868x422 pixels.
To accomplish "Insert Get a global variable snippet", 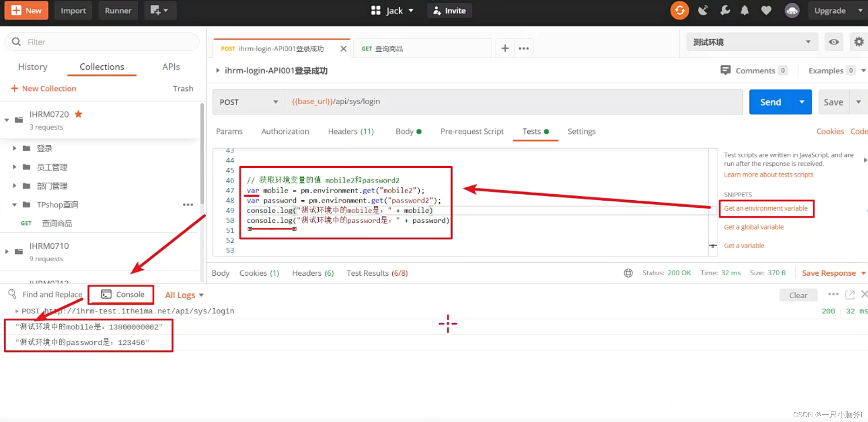I will point(754,227).
